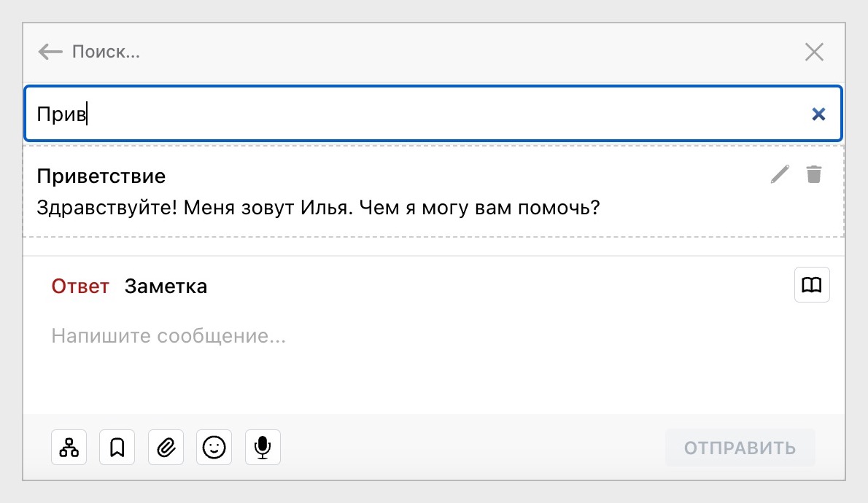Image resolution: width=868 pixels, height=503 pixels.
Task: Attach a file with the paperclip icon
Action: (x=166, y=448)
